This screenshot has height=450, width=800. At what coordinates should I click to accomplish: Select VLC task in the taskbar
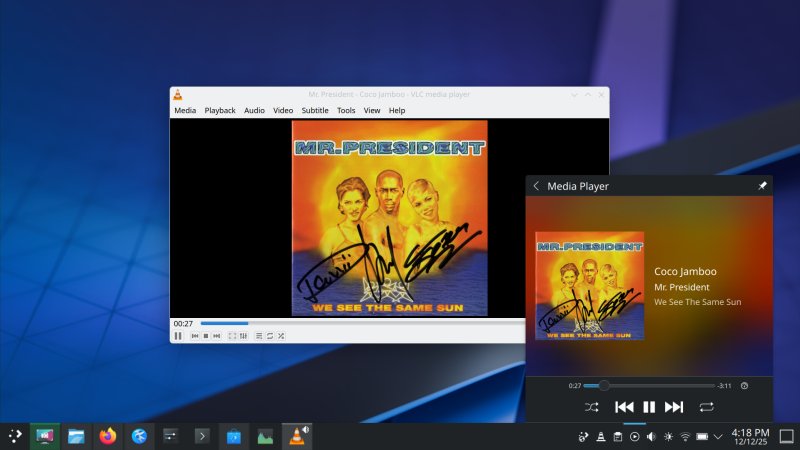[x=297, y=436]
